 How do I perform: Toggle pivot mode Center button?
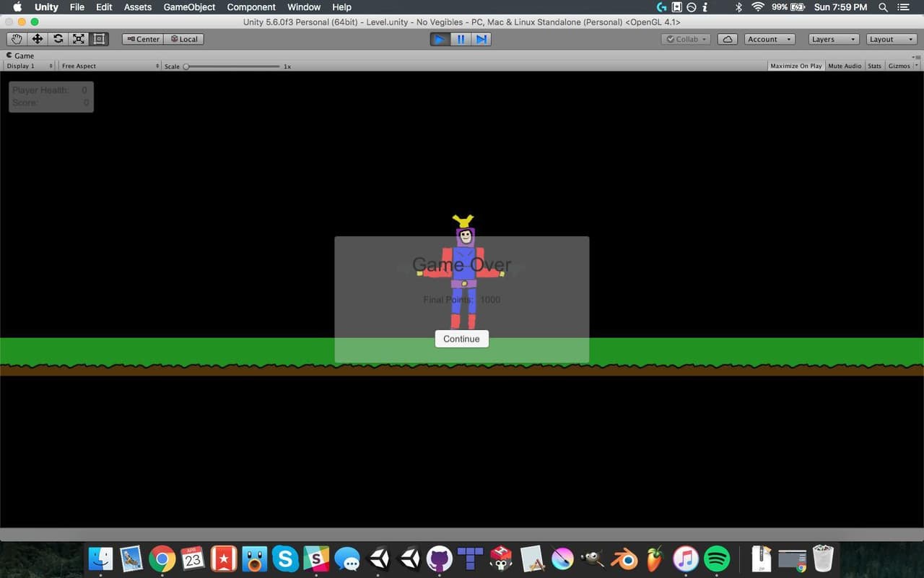143,39
